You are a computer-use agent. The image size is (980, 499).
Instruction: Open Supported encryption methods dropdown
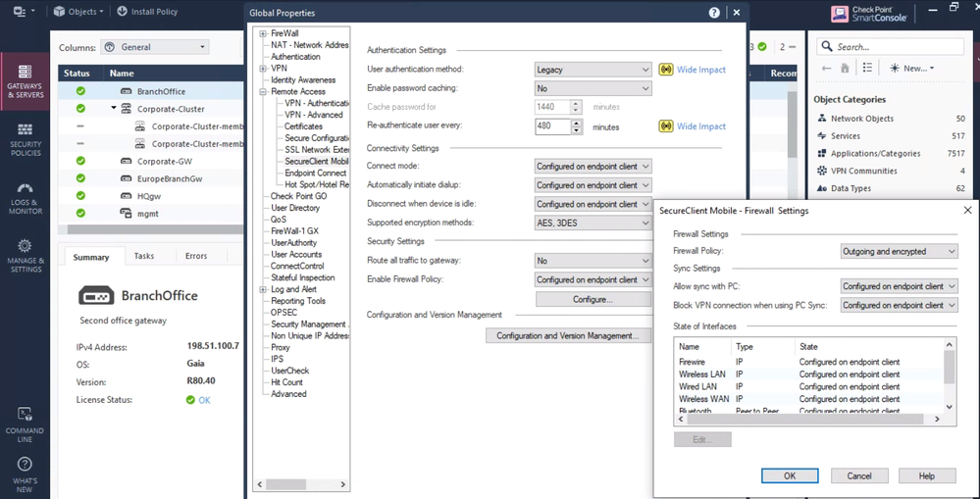click(x=593, y=223)
